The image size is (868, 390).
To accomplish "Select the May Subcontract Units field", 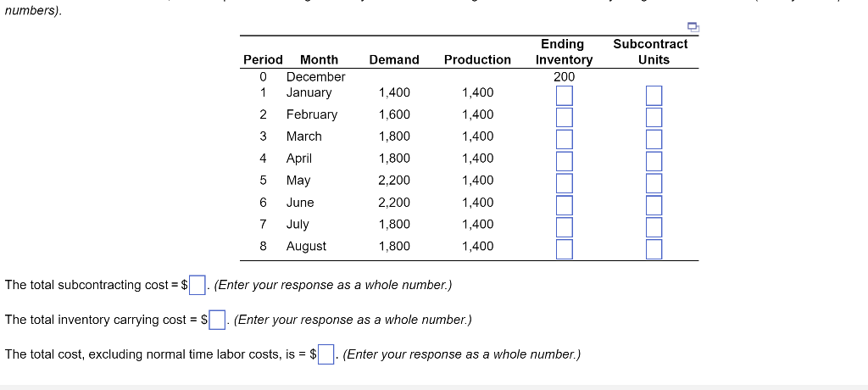I will 653,182.
